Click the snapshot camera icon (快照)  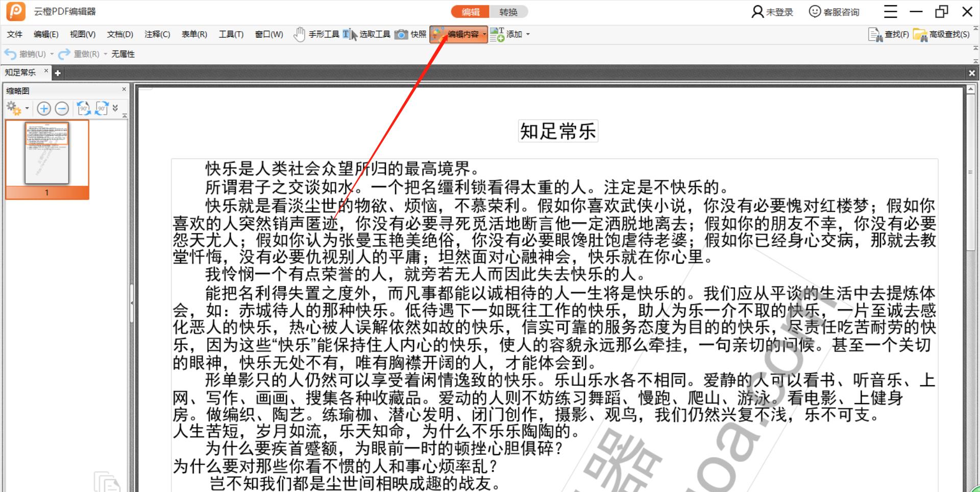click(x=402, y=34)
